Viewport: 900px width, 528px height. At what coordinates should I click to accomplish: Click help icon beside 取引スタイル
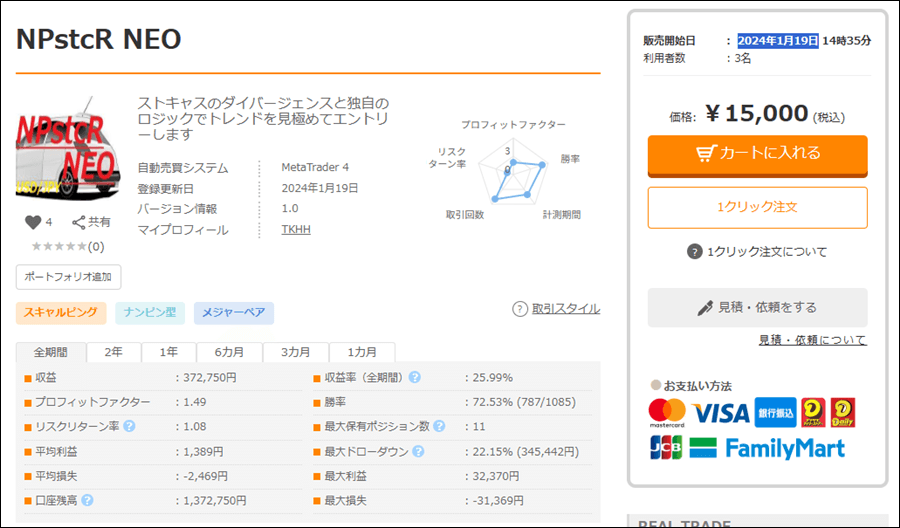tap(520, 309)
